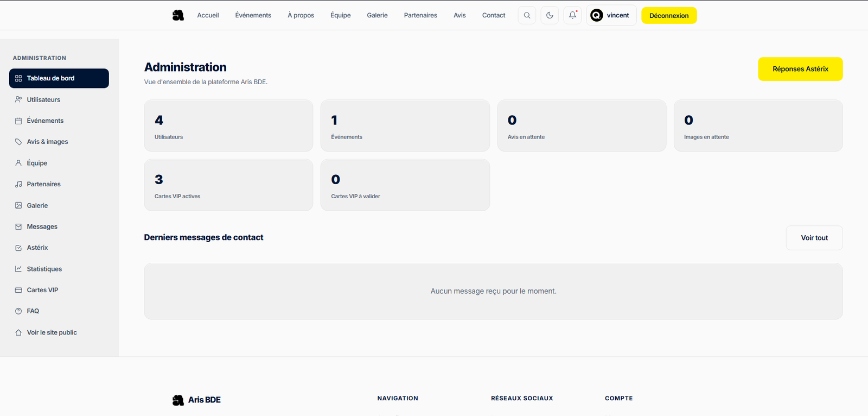Click the Messages envelope icon in sidebar
The height and width of the screenshot is (416, 868).
tap(18, 226)
